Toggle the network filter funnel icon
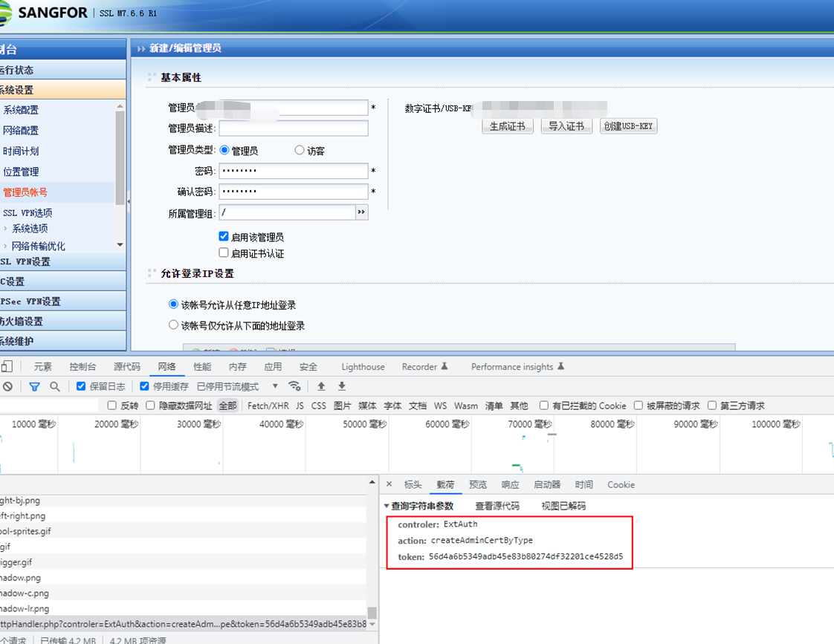 34,386
